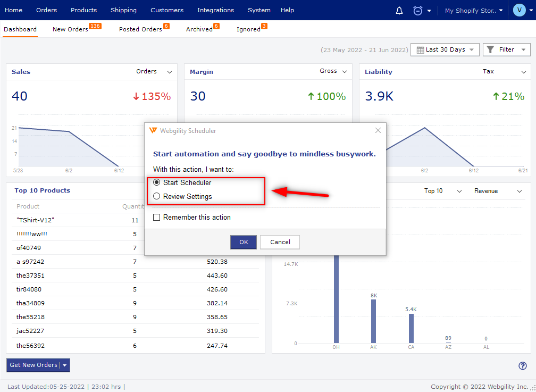
Task: Click the Liability value 3.9K
Action: pos(379,96)
